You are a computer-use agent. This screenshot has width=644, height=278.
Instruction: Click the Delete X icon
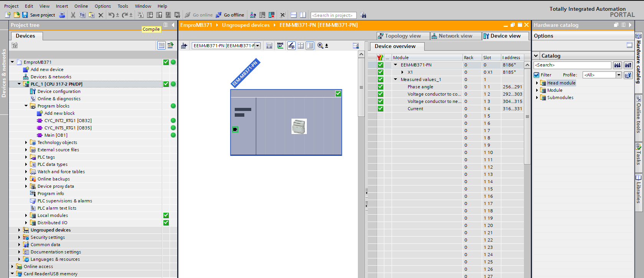tap(100, 15)
